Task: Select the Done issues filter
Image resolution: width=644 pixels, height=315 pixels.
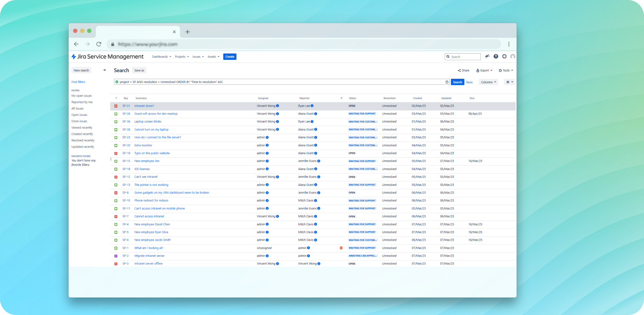Action: click(x=79, y=121)
